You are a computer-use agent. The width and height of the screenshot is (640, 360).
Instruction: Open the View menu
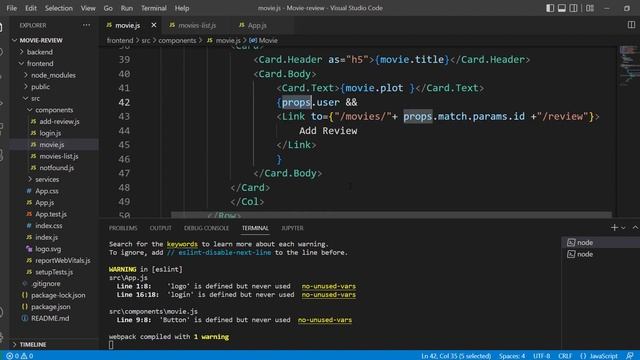pyautogui.click(x=88, y=8)
